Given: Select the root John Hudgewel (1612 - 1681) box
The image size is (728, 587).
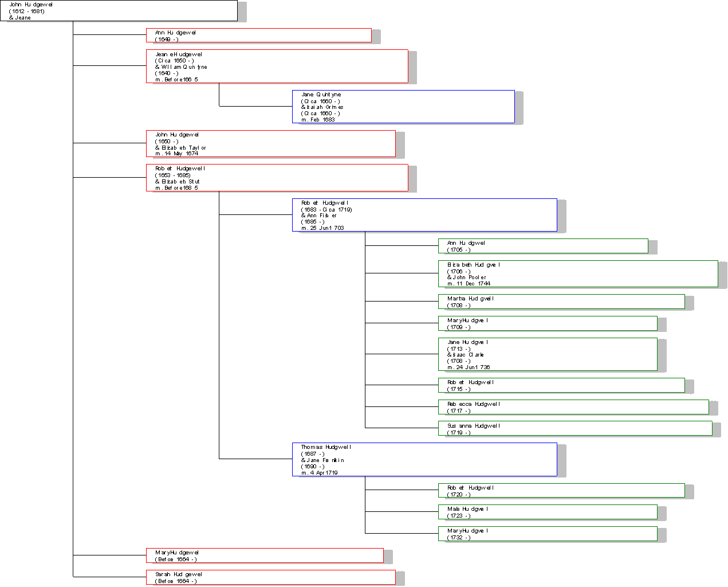Looking at the screenshot, I should [x=119, y=11].
